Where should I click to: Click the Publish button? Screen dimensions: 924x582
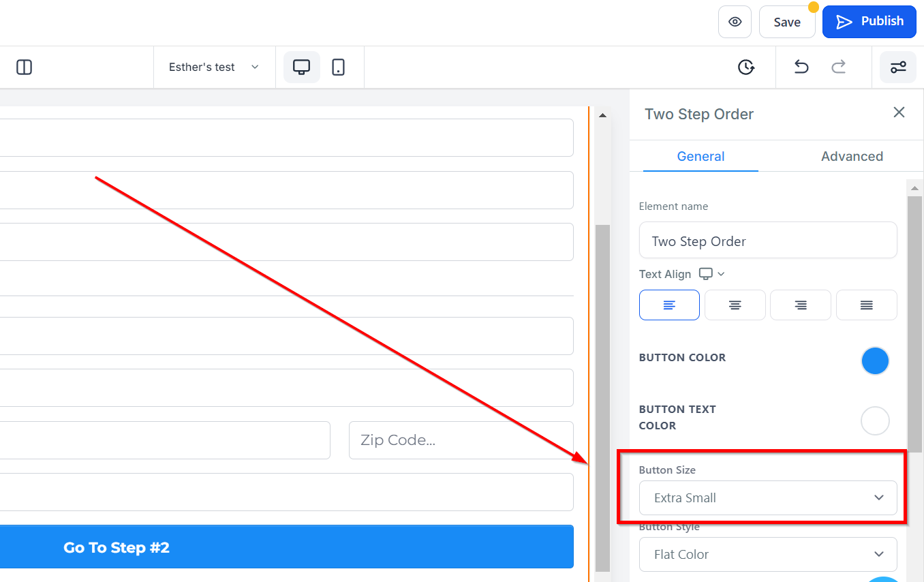869,22
